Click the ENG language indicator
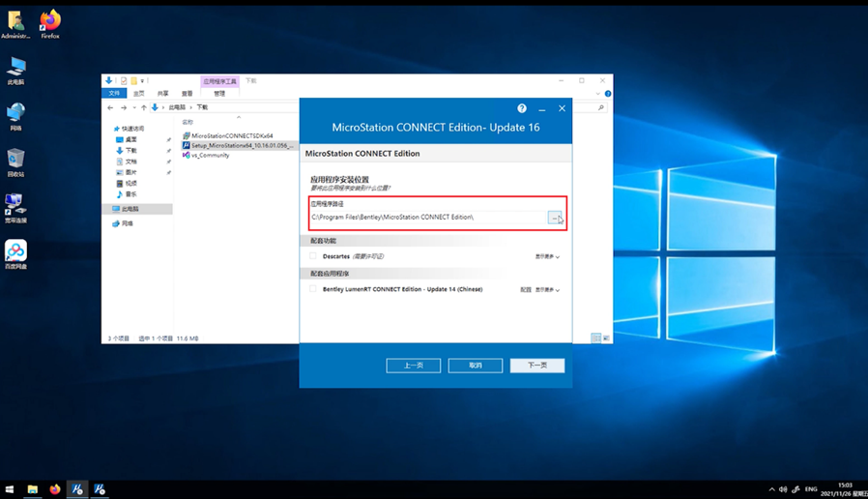 tap(811, 489)
